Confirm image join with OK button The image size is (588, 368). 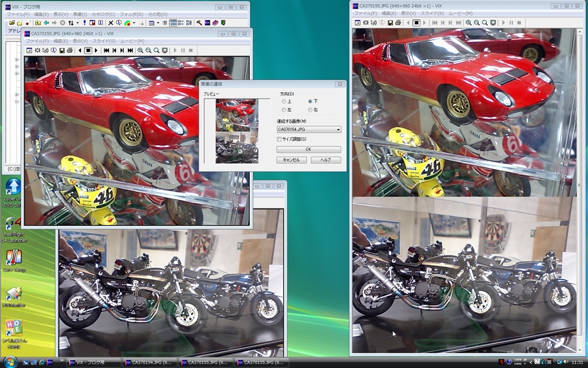308,149
